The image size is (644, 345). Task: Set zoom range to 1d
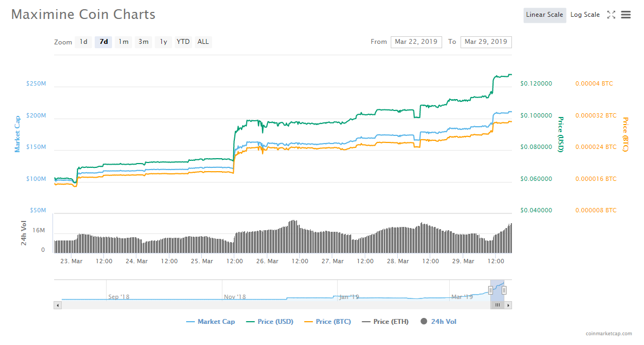[x=83, y=42]
